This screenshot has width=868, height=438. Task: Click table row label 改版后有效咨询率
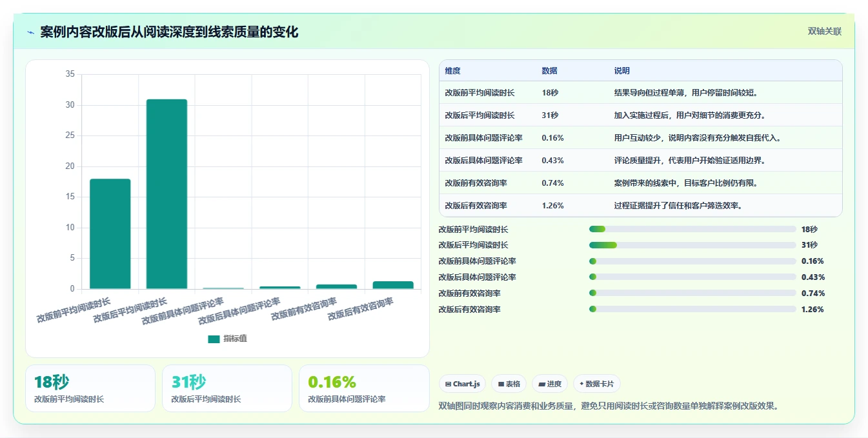[476, 206]
